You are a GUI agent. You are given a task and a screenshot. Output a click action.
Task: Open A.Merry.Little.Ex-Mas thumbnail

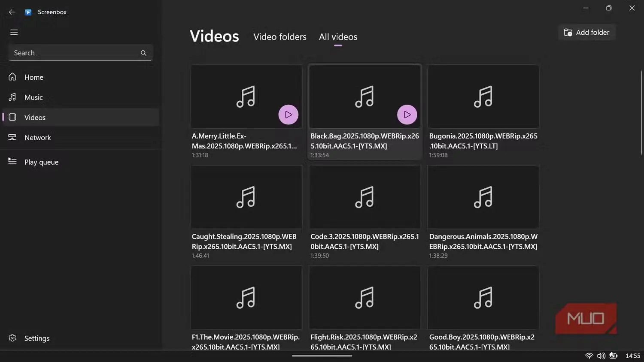246,97
